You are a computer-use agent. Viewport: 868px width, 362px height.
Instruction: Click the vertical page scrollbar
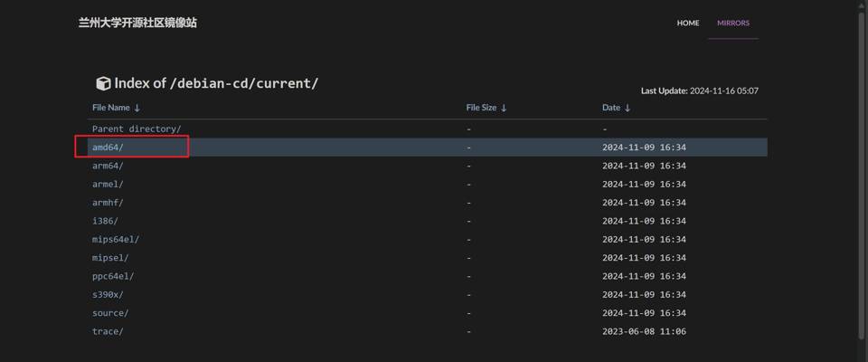click(862, 181)
